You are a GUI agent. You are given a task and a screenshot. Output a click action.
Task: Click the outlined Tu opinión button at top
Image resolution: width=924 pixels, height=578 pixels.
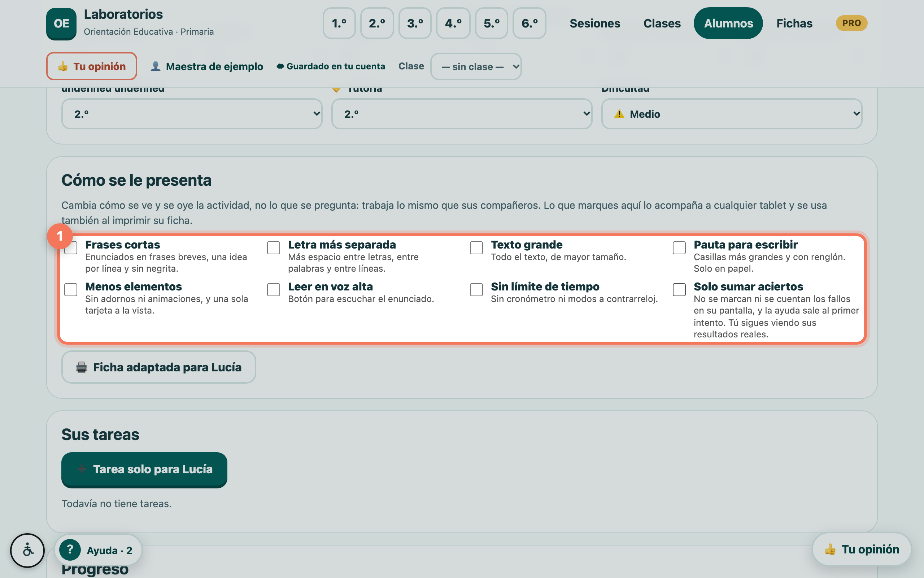click(x=92, y=66)
